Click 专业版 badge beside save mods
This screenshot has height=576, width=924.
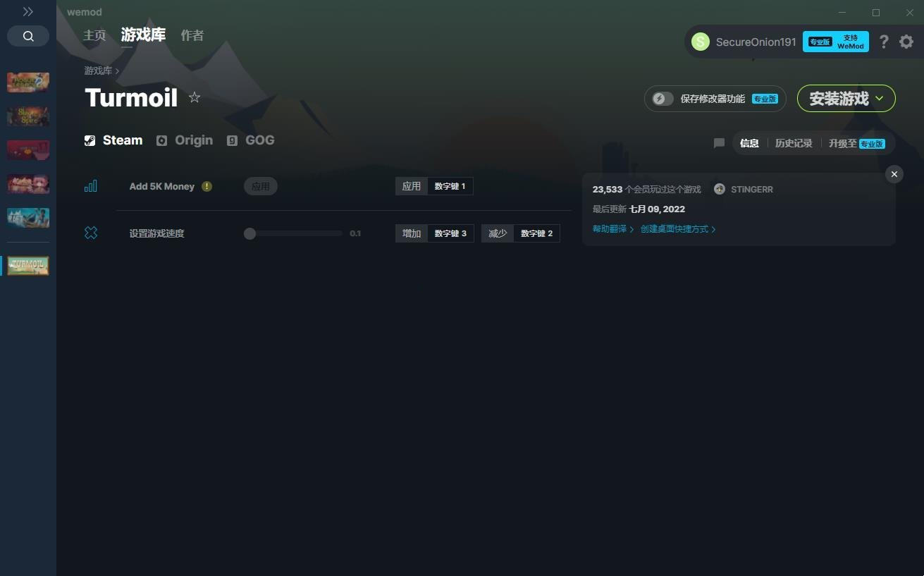point(765,99)
